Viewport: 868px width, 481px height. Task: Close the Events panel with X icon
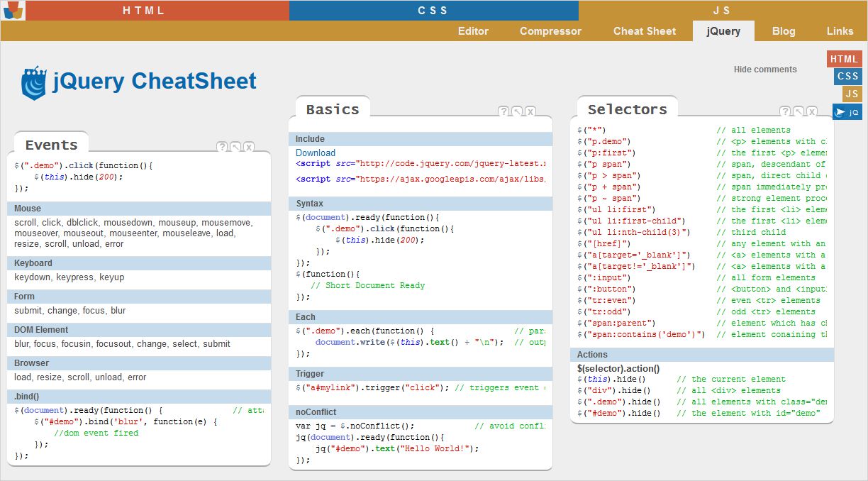click(249, 147)
